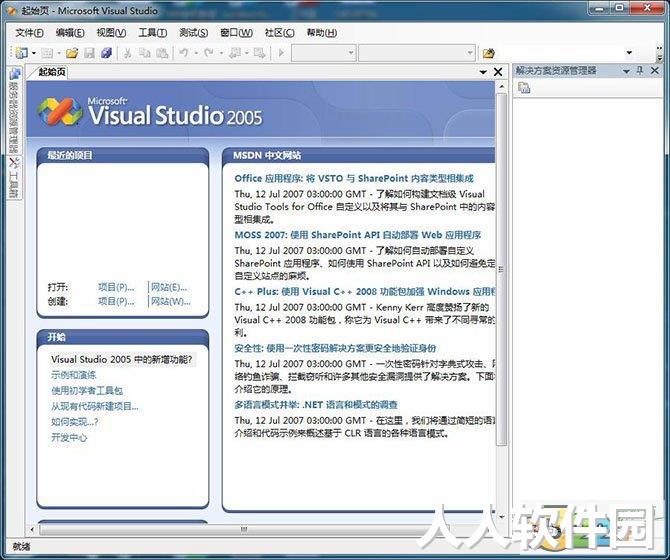Click the Add New Item toolbar icon
670x560 pixels.
pos(47,53)
